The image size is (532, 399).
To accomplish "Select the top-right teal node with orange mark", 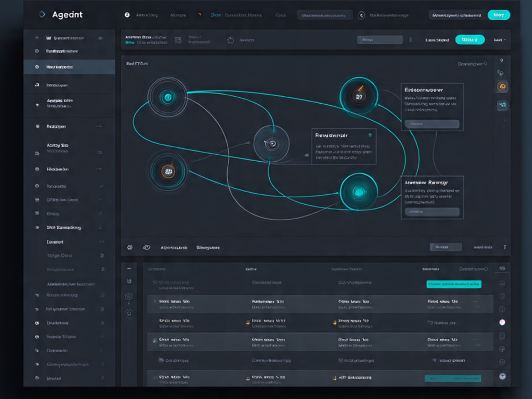I will tap(359, 96).
